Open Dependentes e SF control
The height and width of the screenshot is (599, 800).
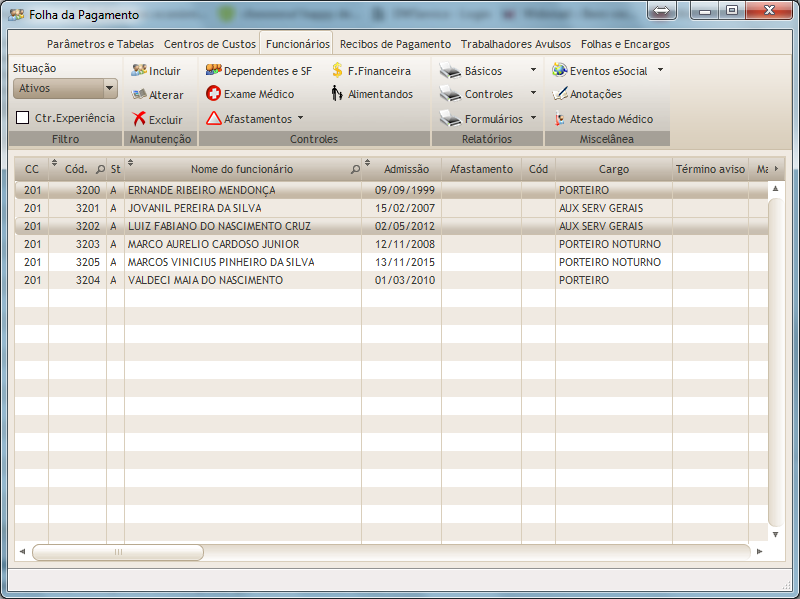point(213,71)
